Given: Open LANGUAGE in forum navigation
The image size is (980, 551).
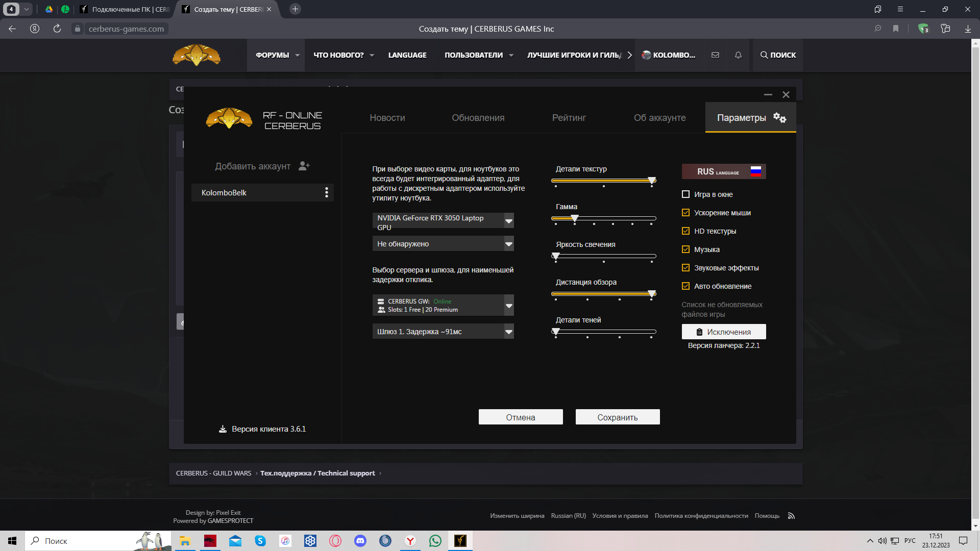Looking at the screenshot, I should (407, 55).
